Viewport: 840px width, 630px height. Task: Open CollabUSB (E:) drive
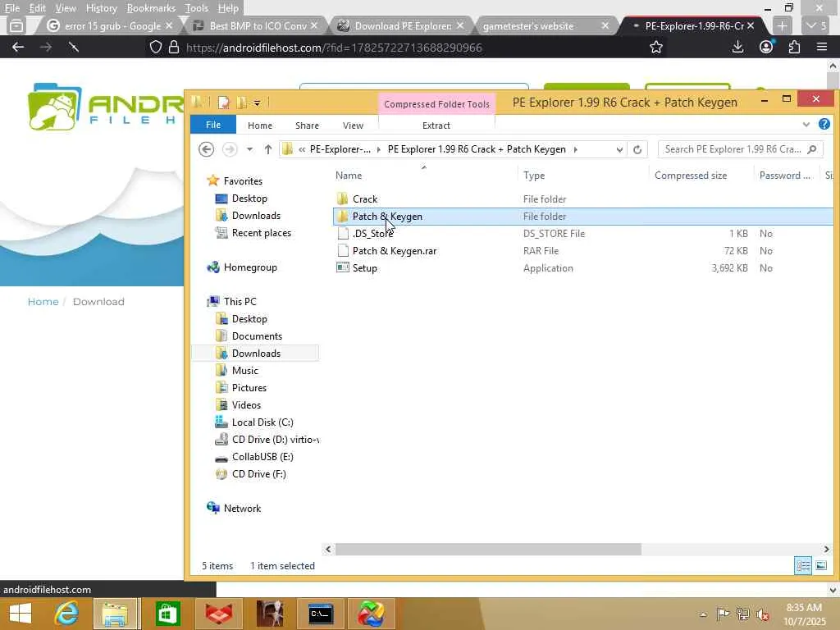(262, 456)
